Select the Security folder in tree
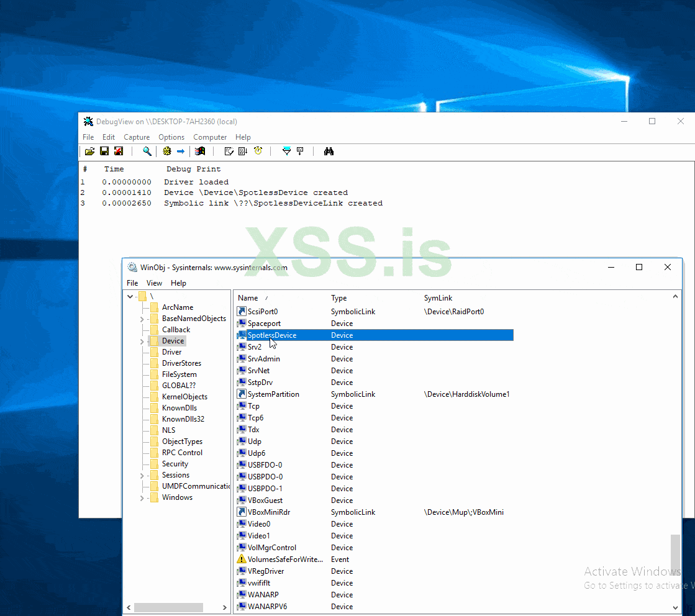This screenshot has height=616, width=695. pyautogui.click(x=175, y=463)
